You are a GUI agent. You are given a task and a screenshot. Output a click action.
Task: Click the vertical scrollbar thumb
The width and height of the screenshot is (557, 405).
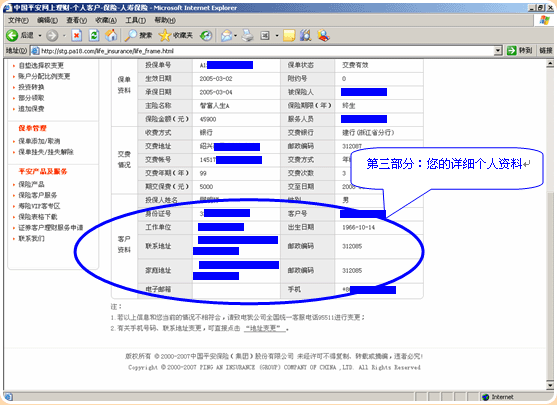click(x=550, y=286)
